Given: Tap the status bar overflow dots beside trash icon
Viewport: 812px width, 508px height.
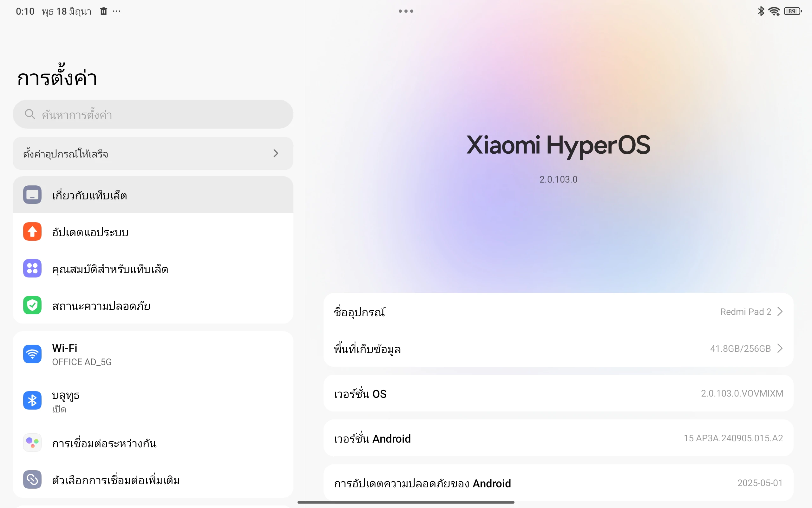Looking at the screenshot, I should point(116,11).
